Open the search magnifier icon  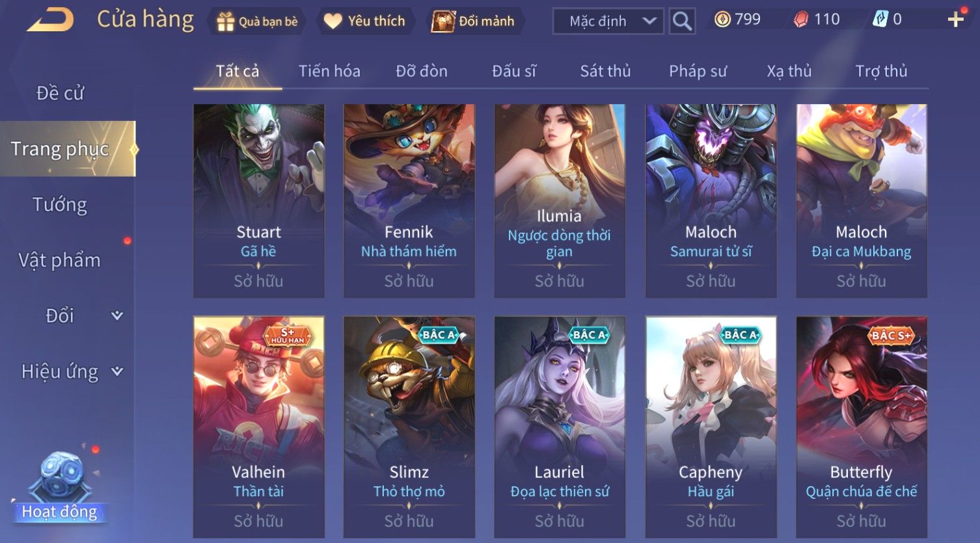coord(682,21)
